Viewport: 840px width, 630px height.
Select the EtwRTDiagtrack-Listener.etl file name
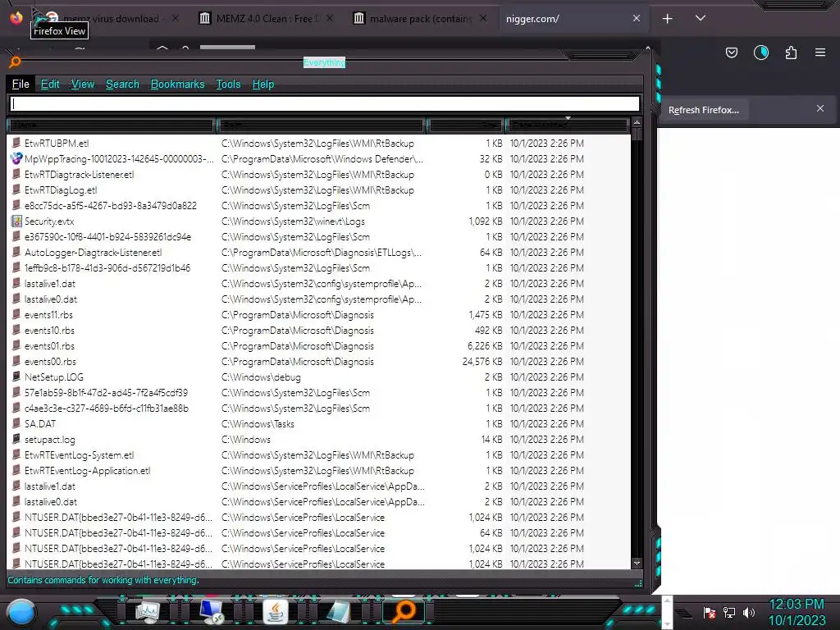point(80,174)
